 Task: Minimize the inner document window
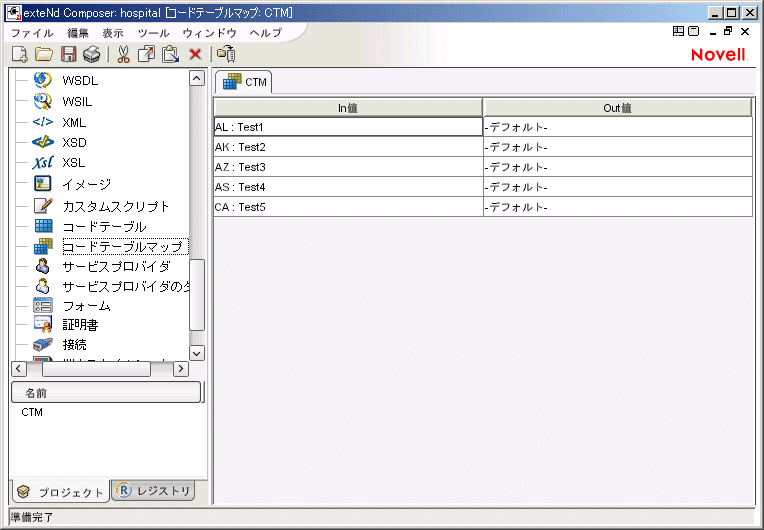[x=713, y=32]
